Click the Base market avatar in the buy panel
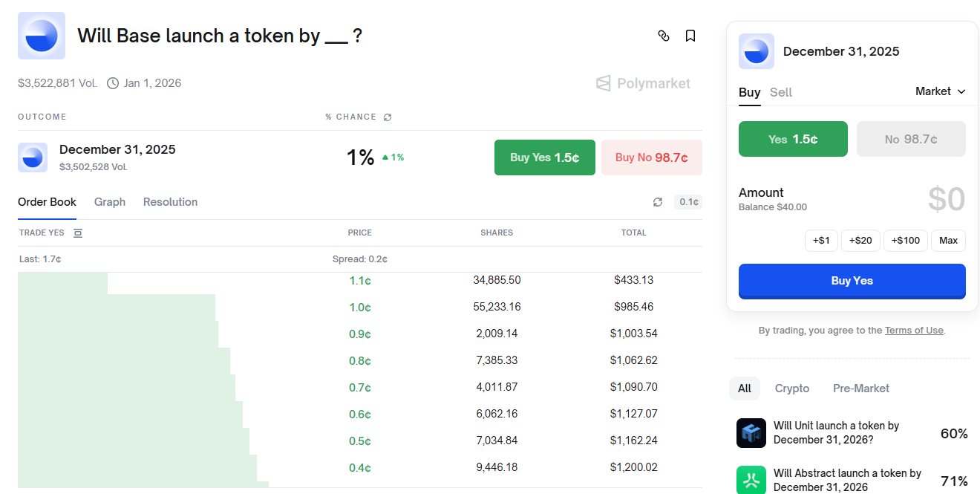The image size is (980, 494). [756, 51]
